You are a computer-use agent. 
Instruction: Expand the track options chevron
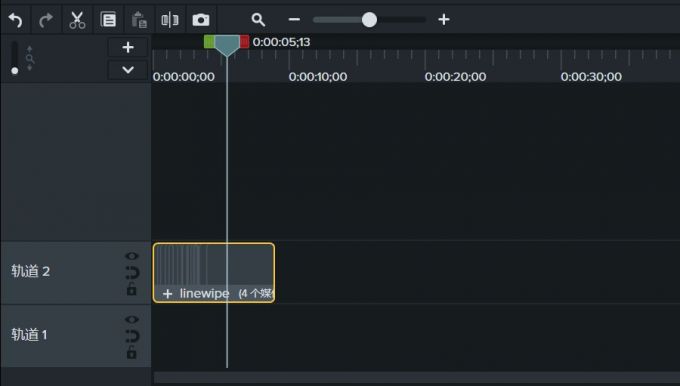(128, 70)
